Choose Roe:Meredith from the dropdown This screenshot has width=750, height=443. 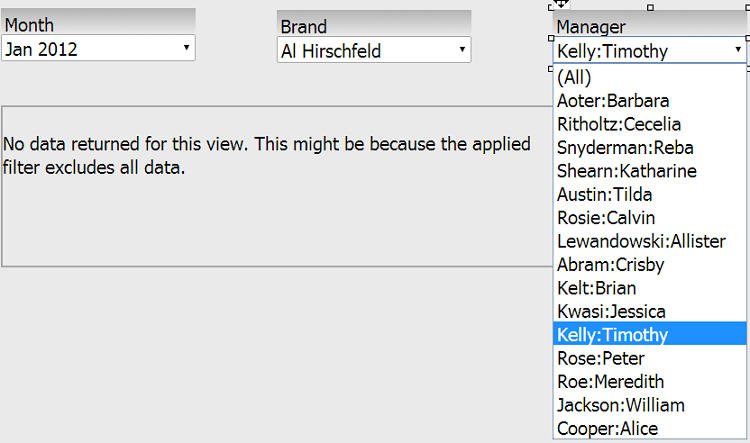610,381
